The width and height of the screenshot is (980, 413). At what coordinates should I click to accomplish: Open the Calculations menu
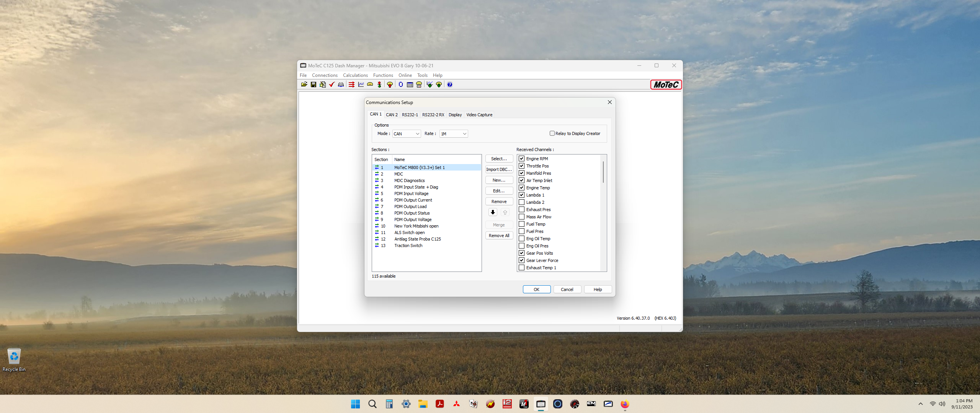355,75
